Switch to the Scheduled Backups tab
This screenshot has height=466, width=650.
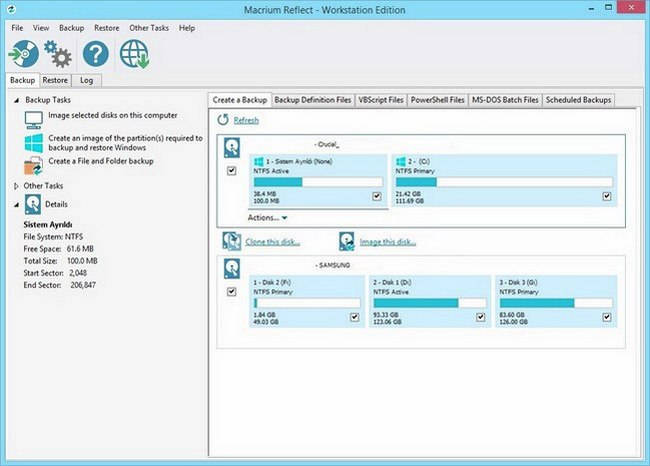coord(579,100)
